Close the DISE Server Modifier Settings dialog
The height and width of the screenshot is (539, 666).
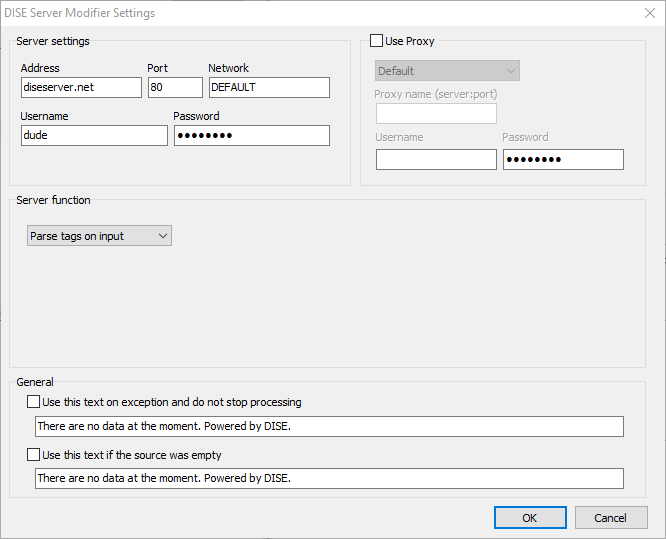pos(650,13)
